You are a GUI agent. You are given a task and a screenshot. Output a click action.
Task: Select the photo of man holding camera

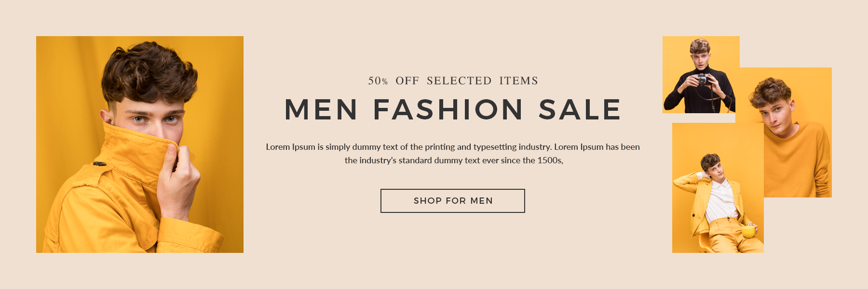(x=701, y=75)
